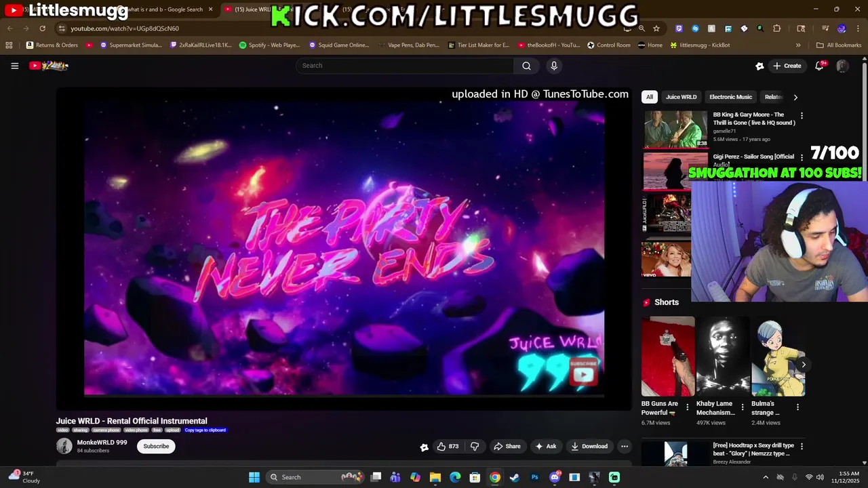868x488 pixels.
Task: Select the All filter chip
Action: pos(650,97)
